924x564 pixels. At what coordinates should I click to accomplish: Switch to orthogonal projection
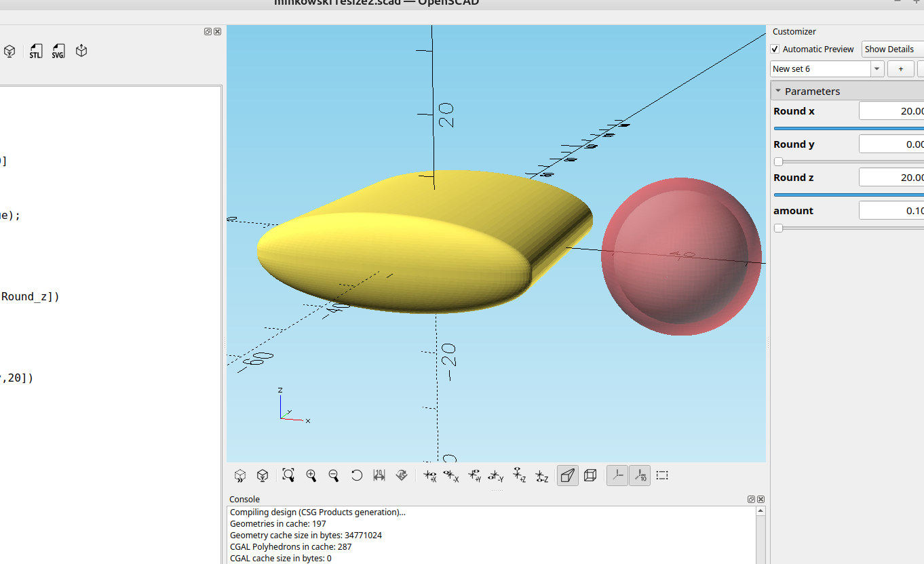pos(590,475)
